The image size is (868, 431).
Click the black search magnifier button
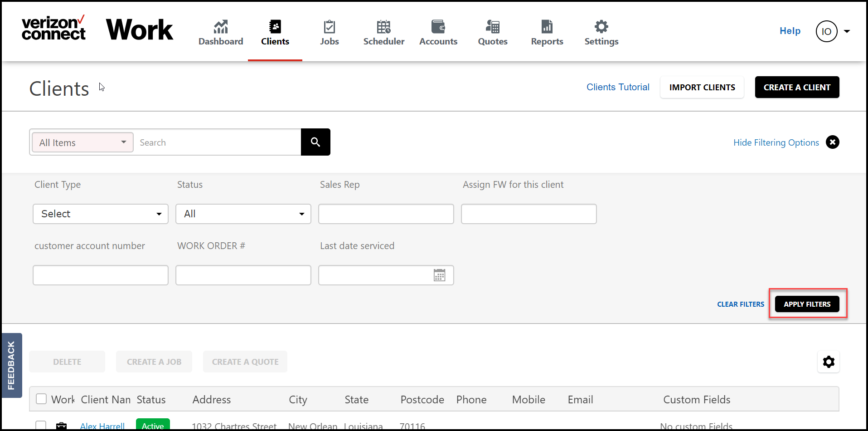coord(315,142)
